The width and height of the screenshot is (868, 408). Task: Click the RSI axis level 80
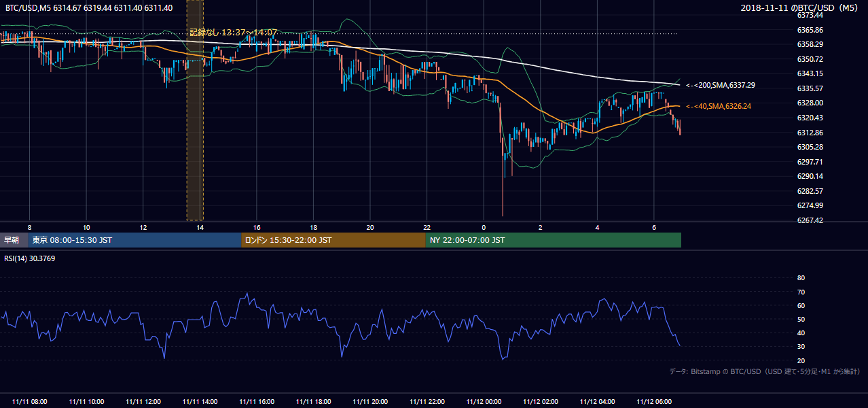click(x=801, y=278)
